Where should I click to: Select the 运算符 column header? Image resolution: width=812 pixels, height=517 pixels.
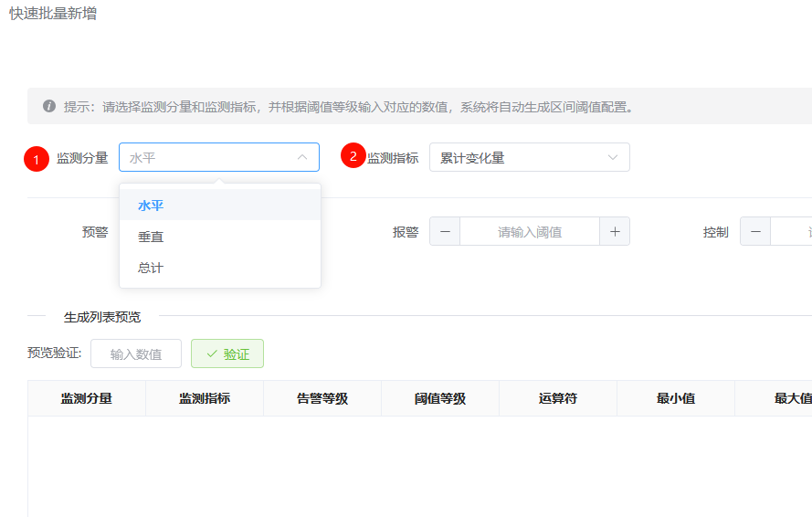[x=558, y=399]
